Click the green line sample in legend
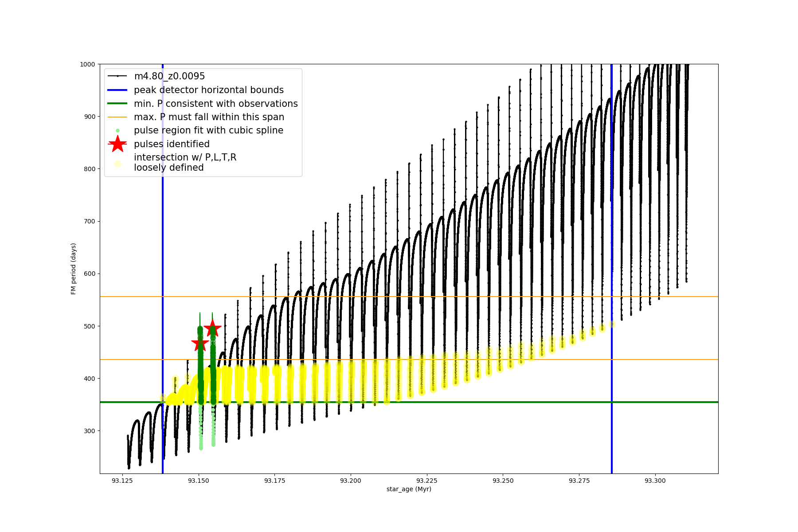The image size is (798, 532). [x=117, y=103]
